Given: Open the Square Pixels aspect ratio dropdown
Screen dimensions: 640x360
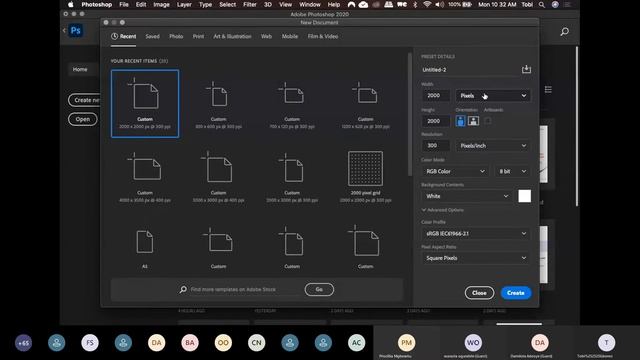Looking at the screenshot, I should pyautogui.click(x=476, y=258).
